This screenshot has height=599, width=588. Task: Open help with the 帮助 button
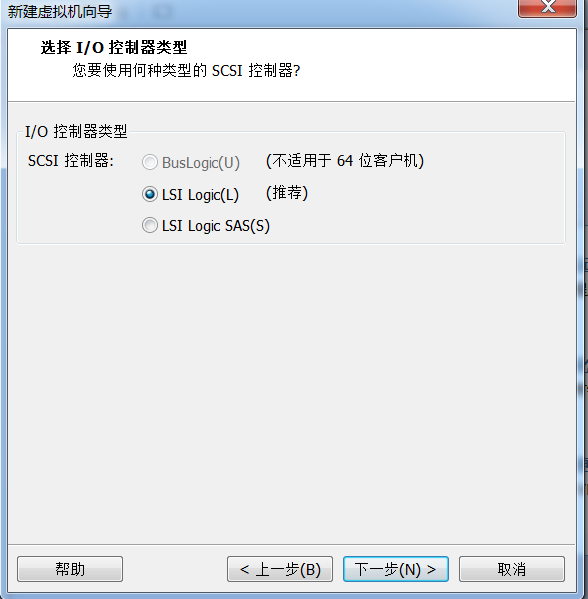point(70,569)
